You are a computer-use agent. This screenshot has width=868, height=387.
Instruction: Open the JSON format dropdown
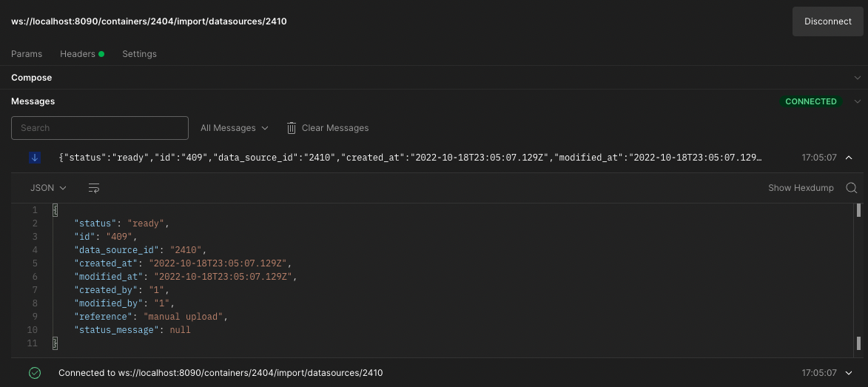(x=48, y=188)
